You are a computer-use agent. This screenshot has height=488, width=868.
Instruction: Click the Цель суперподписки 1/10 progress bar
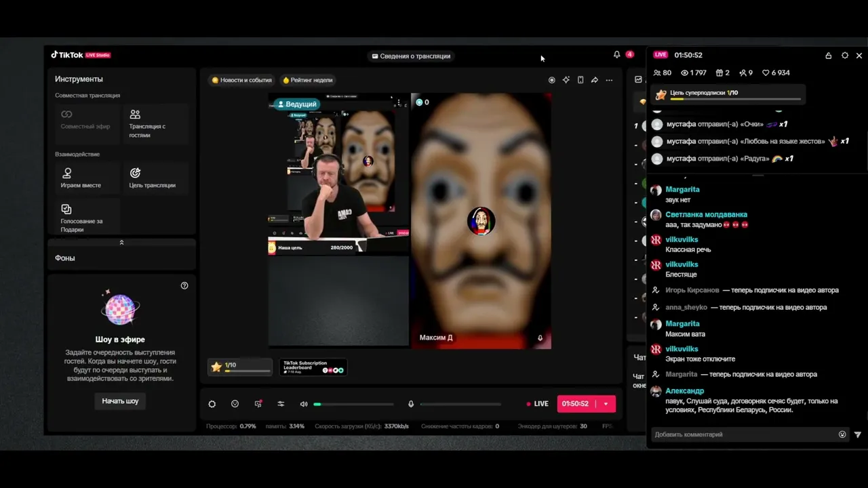pos(728,95)
